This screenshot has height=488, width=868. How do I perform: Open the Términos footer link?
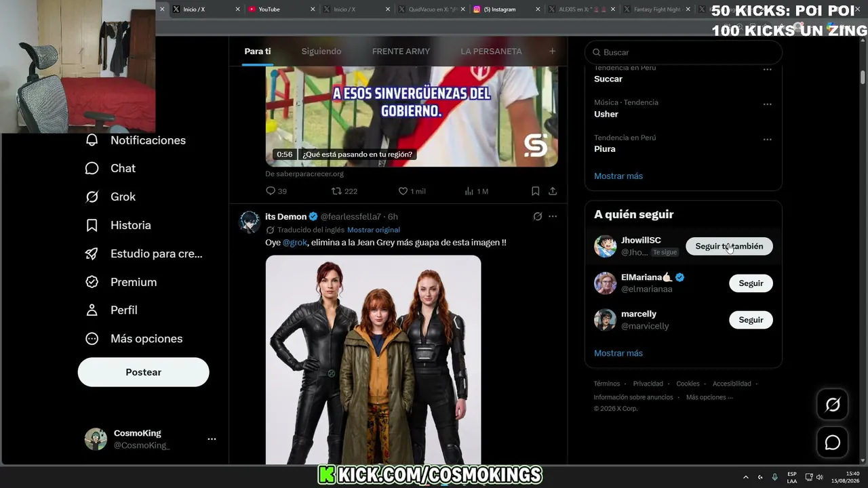607,384
